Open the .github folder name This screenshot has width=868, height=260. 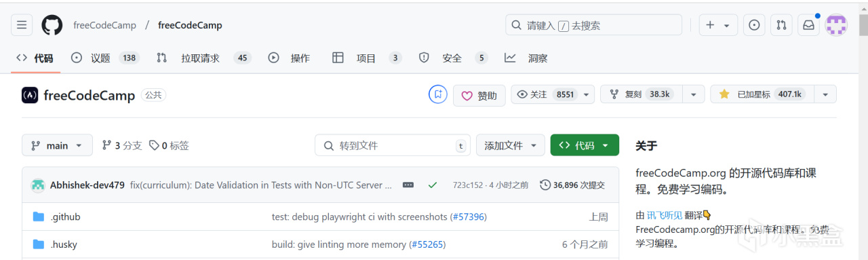(65, 217)
